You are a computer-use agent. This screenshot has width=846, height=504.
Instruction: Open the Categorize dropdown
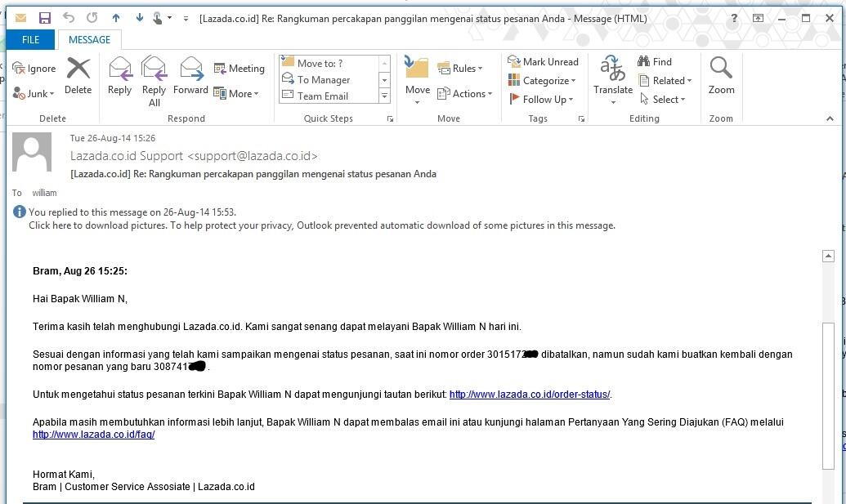[x=542, y=81]
